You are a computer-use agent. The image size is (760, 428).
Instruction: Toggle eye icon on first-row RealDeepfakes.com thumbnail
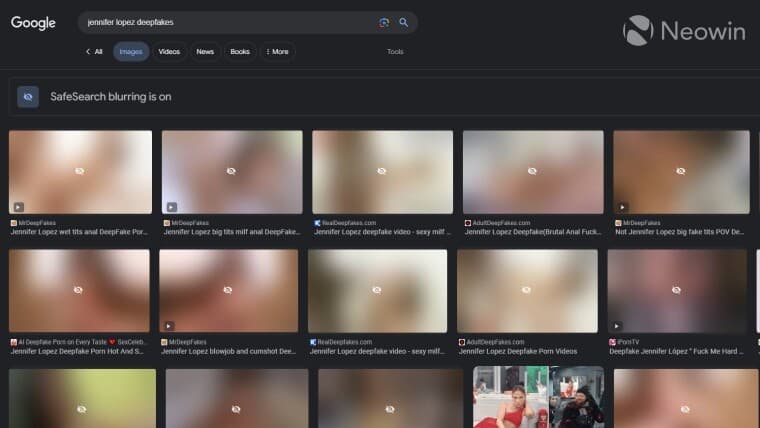[x=382, y=171]
